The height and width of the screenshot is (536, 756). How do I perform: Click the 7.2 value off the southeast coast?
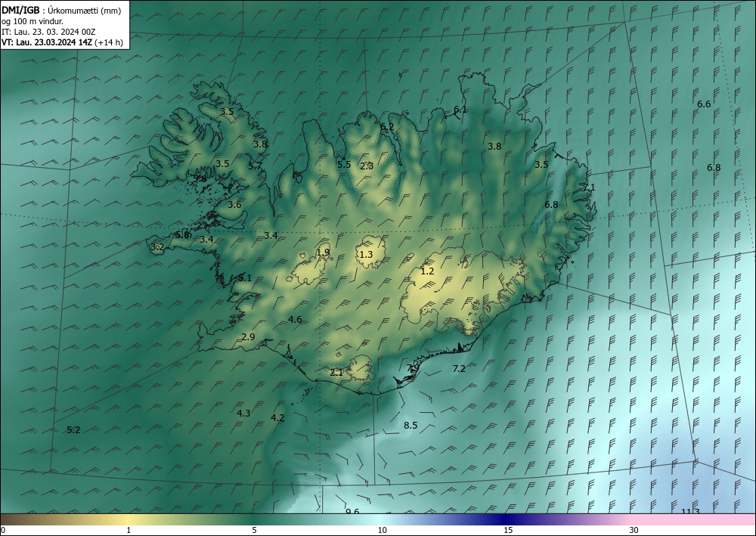point(459,369)
